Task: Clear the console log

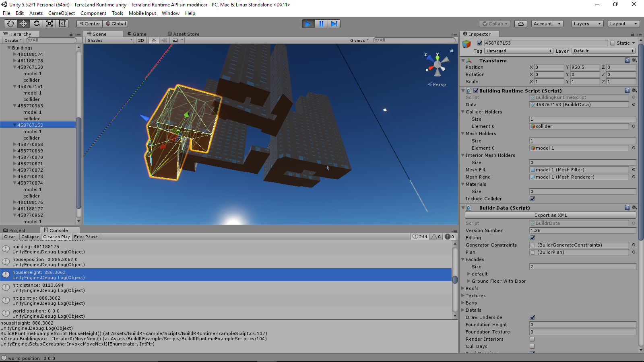Action: pos(10,237)
